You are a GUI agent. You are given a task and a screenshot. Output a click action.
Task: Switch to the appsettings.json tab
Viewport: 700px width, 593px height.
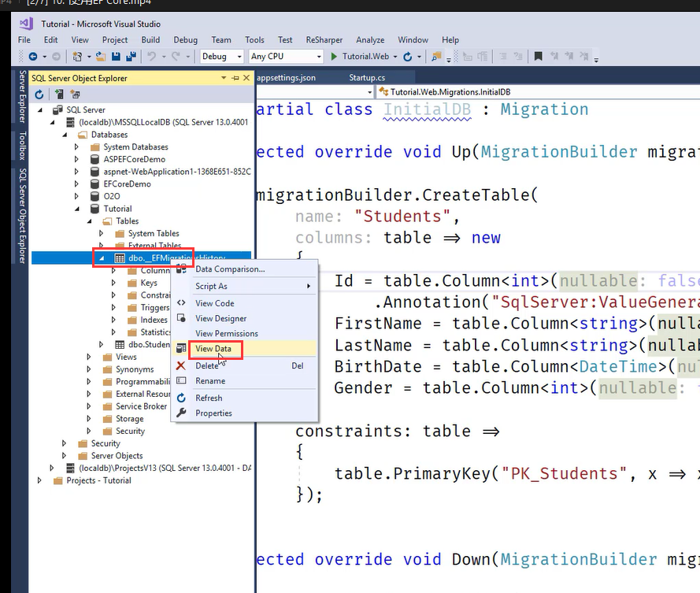[286, 78]
